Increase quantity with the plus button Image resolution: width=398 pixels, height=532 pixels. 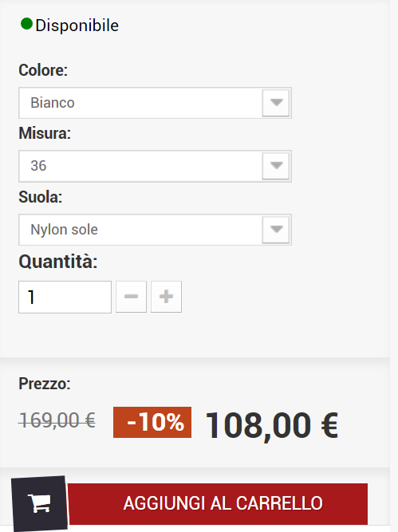click(166, 297)
